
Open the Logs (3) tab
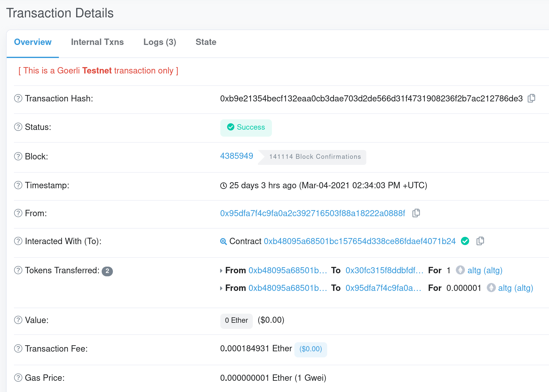coord(160,42)
